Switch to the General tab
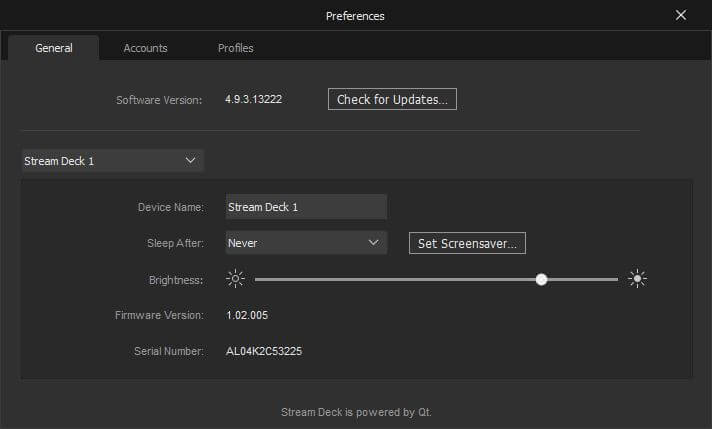The image size is (712, 429). coord(54,48)
